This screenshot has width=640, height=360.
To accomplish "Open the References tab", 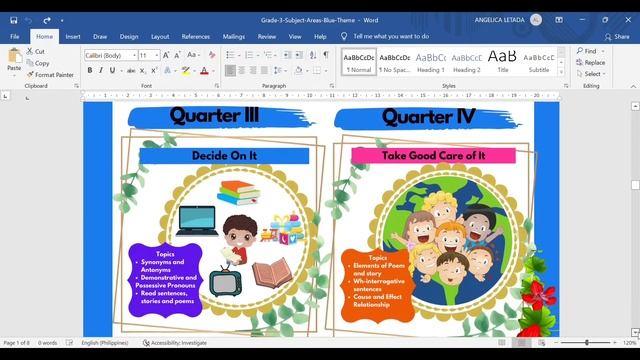I will coord(196,36).
